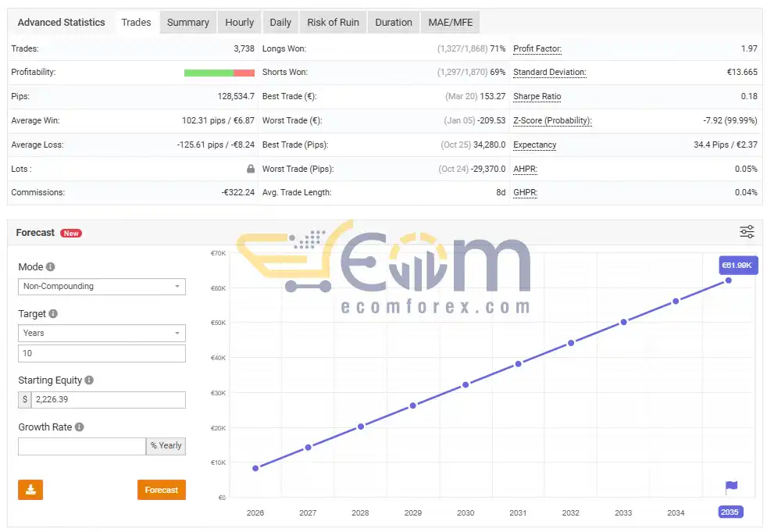Open the MAE/MFE tab
The width and height of the screenshot is (767, 532).
pyautogui.click(x=451, y=23)
